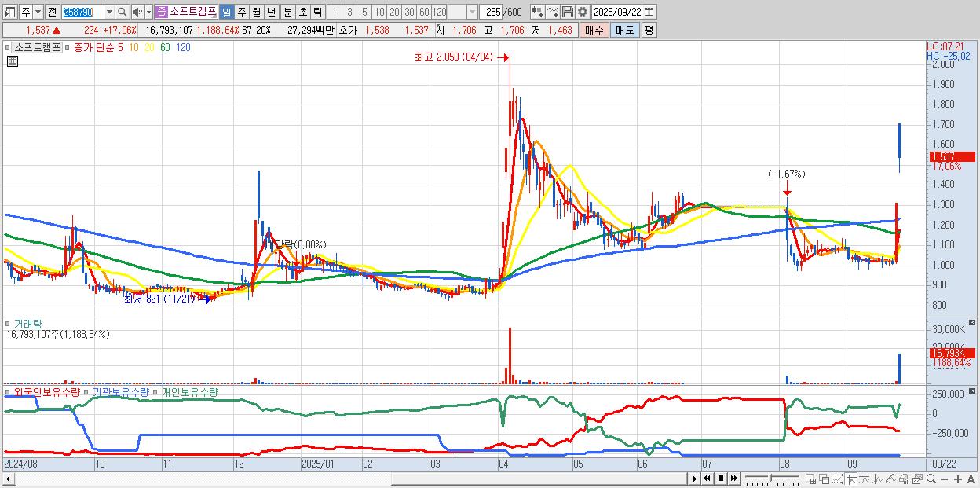Click the 매수 (buy) button

(594, 30)
